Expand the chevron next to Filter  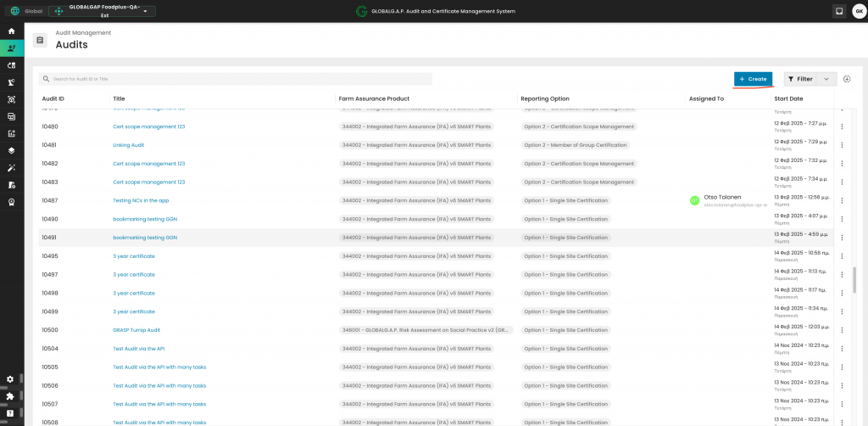pyautogui.click(x=827, y=79)
